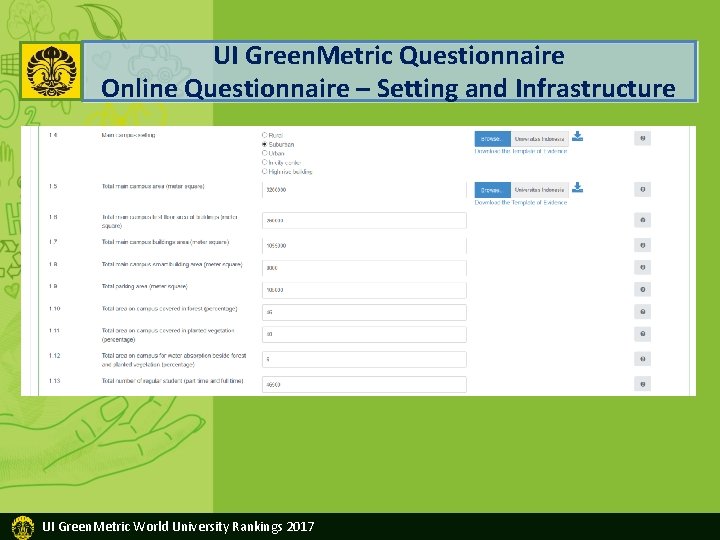The width and height of the screenshot is (720, 540).
Task: Click the 'UI GreenMetric Questionnaire' slide title
Action: (389, 56)
